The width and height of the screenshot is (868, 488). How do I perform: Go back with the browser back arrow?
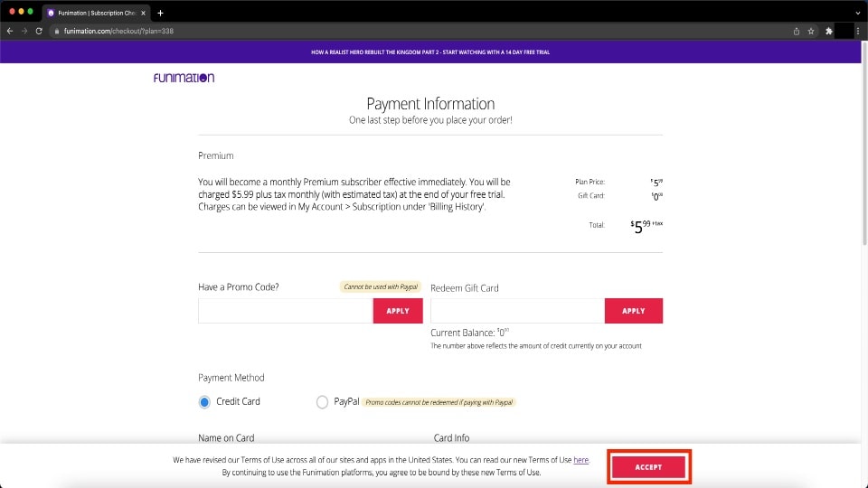(x=9, y=31)
